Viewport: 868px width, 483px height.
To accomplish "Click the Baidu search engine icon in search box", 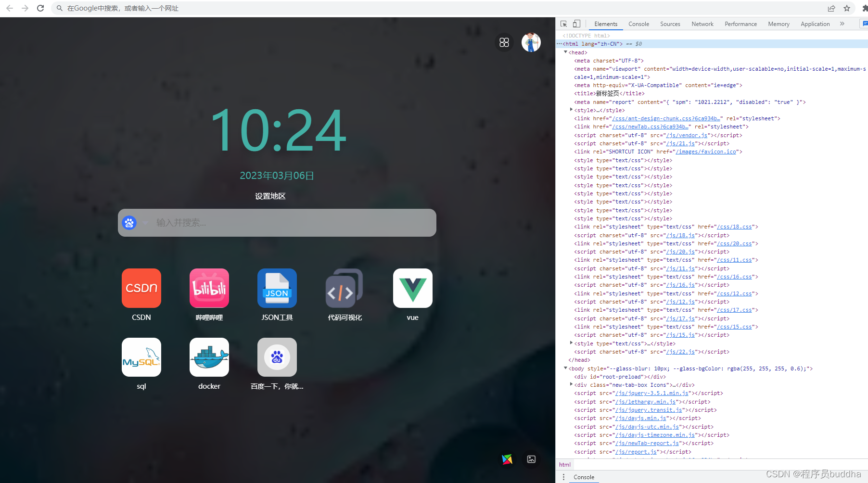I will click(129, 223).
